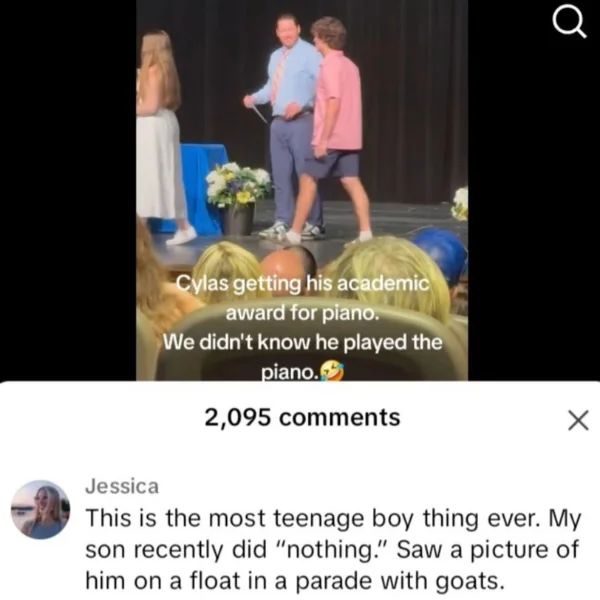The image size is (600, 600).
Task: Tap the caption line "We didn't know he played the"
Action: 302,342
